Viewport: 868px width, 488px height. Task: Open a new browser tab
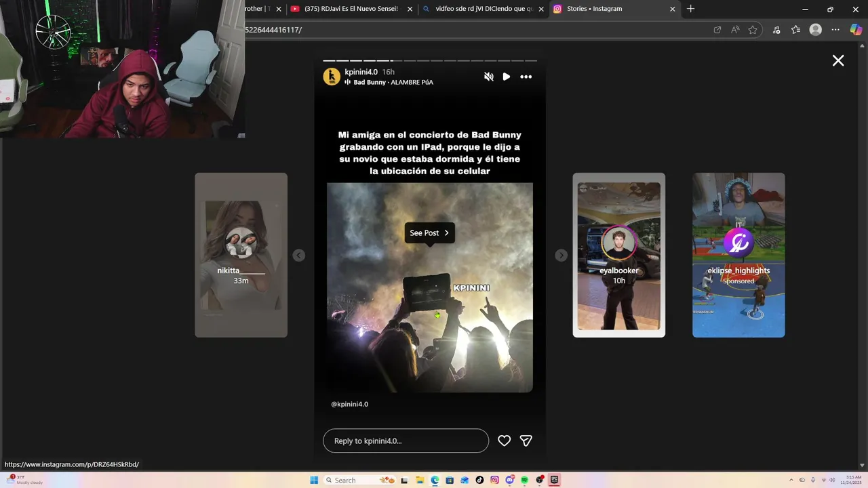tap(690, 9)
